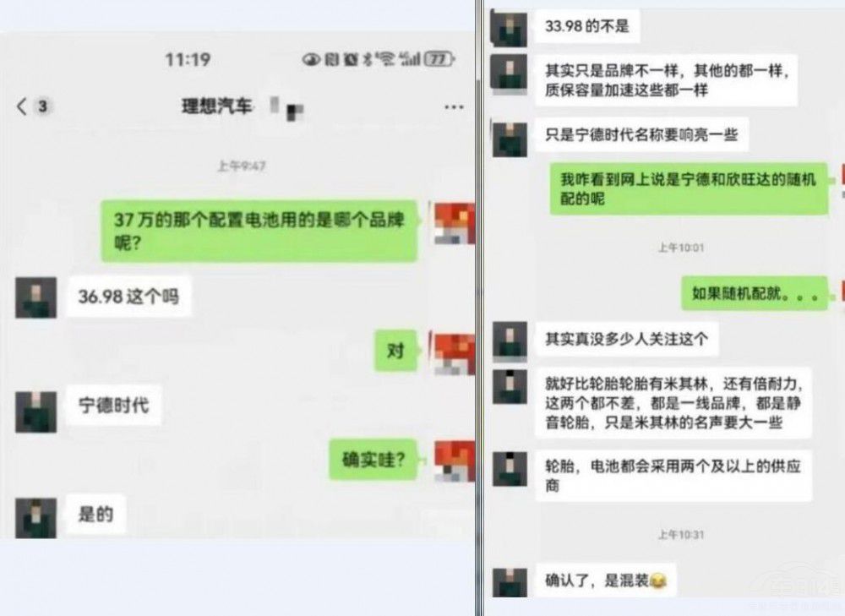The width and height of the screenshot is (845, 616).
Task: Tap avatar beside '确认了，是混装' message
Action: pos(510,582)
